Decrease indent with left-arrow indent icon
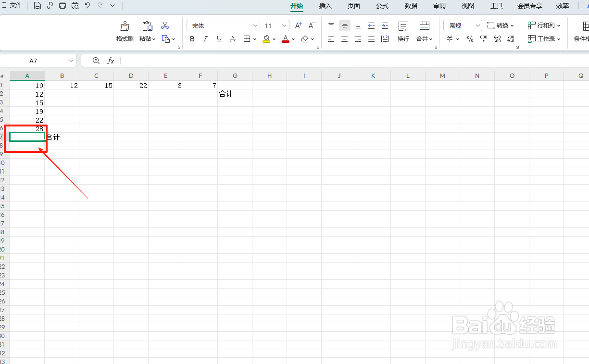 coord(371,25)
